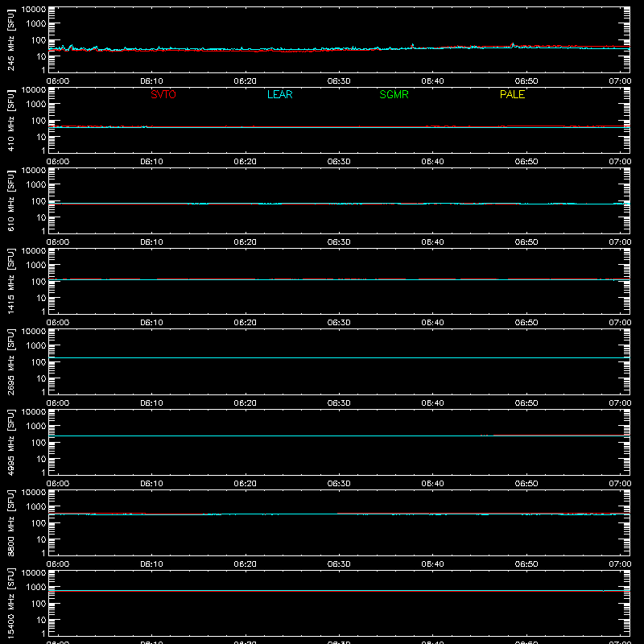Click 06:40 tick label under 410 MHz panel
This screenshot has height=644, width=644.
point(432,162)
